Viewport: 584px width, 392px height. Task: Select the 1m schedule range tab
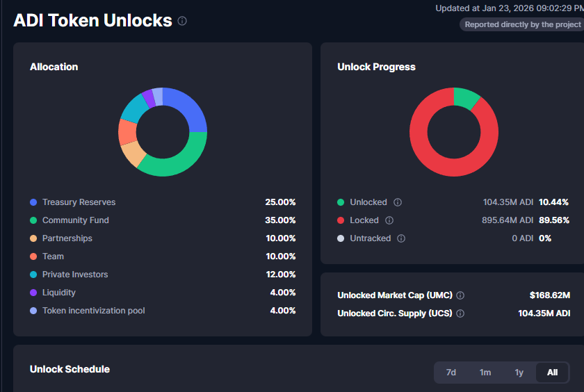[x=485, y=373]
